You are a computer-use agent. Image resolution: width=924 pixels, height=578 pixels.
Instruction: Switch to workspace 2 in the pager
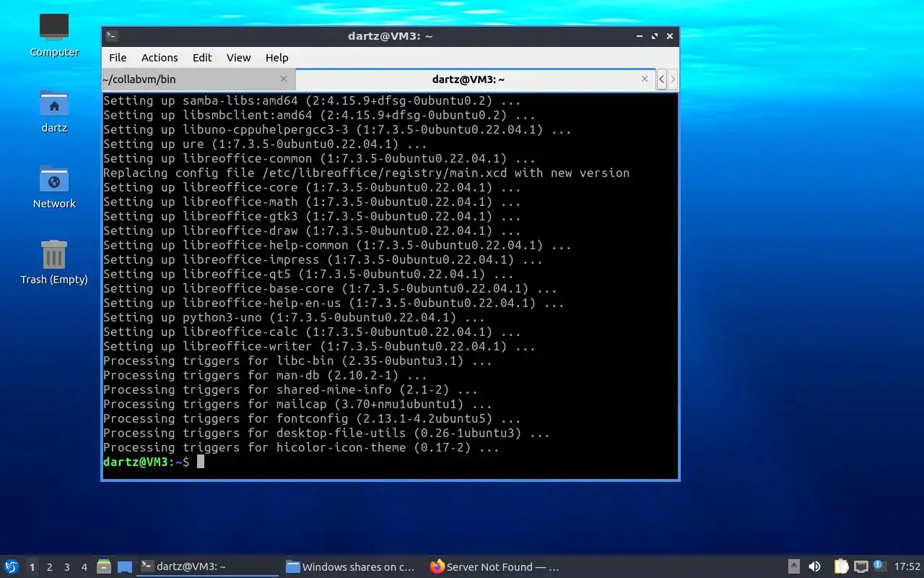pyautogui.click(x=49, y=567)
